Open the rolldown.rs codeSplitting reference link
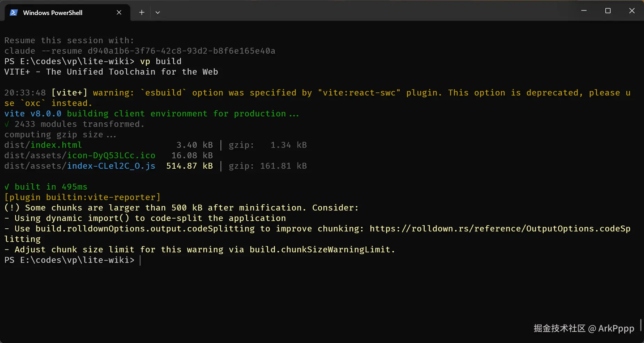The image size is (644, 343). pos(500,229)
